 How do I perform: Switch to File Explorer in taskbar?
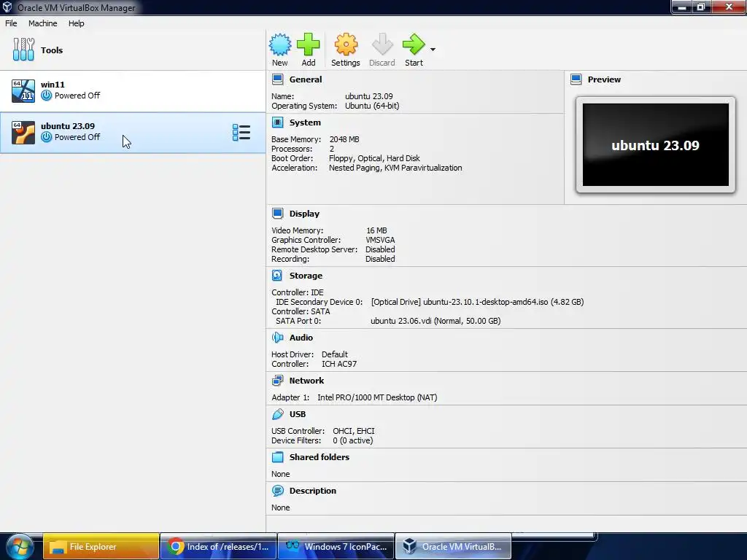101,546
